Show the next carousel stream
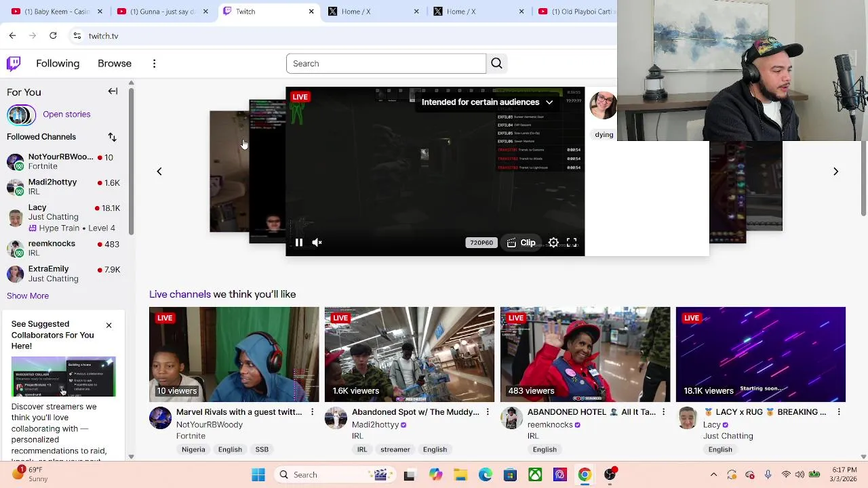 tap(835, 171)
